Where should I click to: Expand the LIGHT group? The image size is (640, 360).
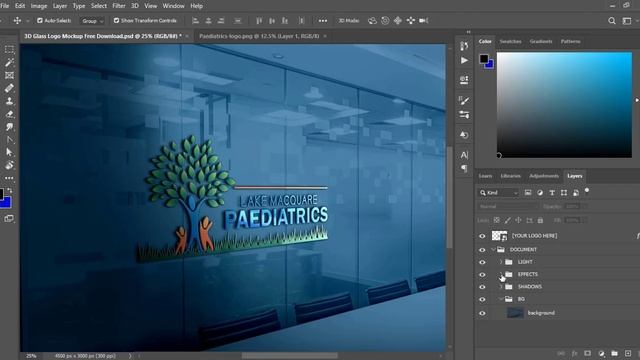point(501,262)
